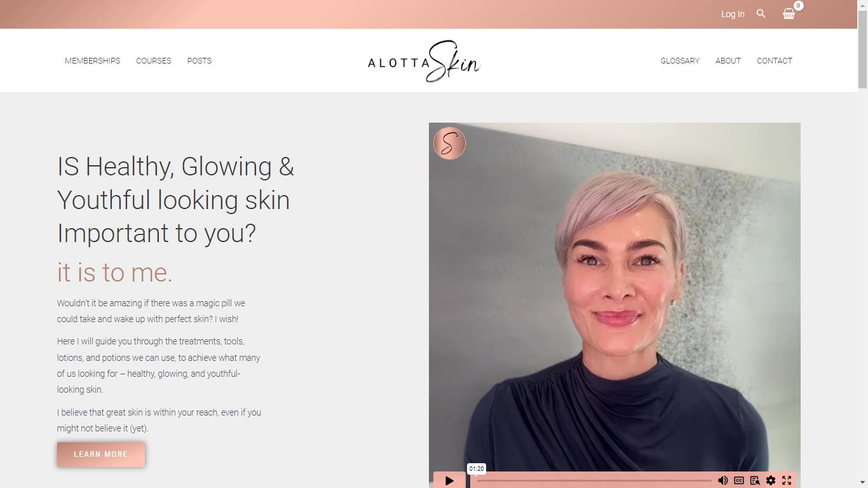Open video settings gear
868x488 pixels.
coord(771,480)
